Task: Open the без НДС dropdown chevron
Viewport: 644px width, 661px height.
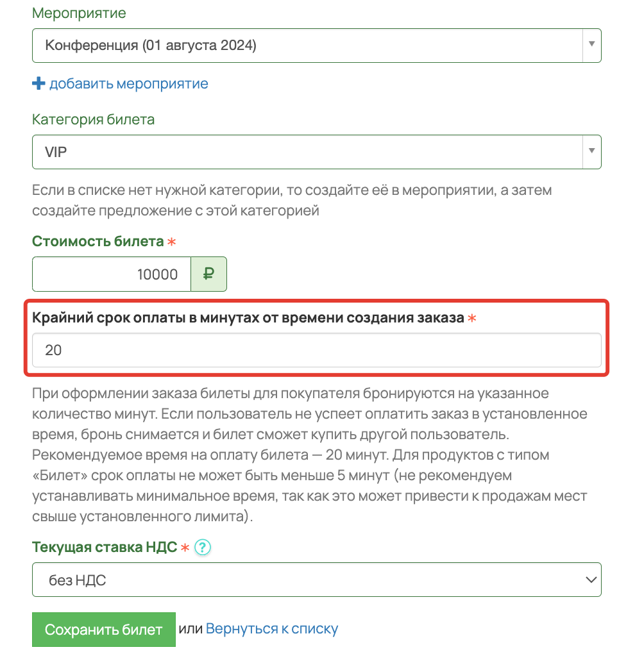Action: pos(591,580)
